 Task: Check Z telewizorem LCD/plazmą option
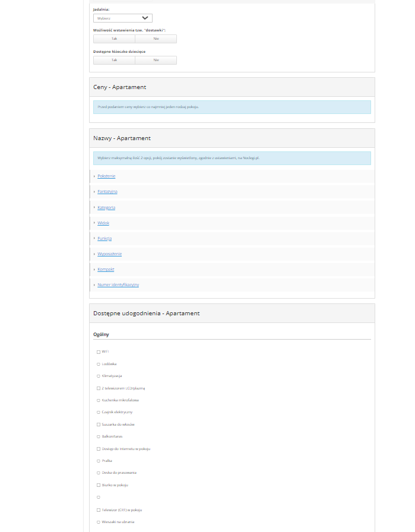99,388
